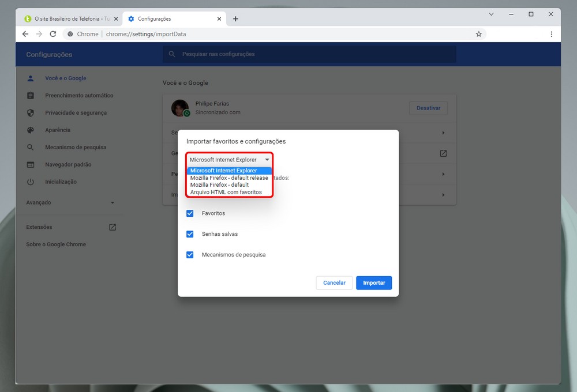Disable the Mecanismos de pesquisa checkbox
The height and width of the screenshot is (392, 577).
click(x=190, y=255)
